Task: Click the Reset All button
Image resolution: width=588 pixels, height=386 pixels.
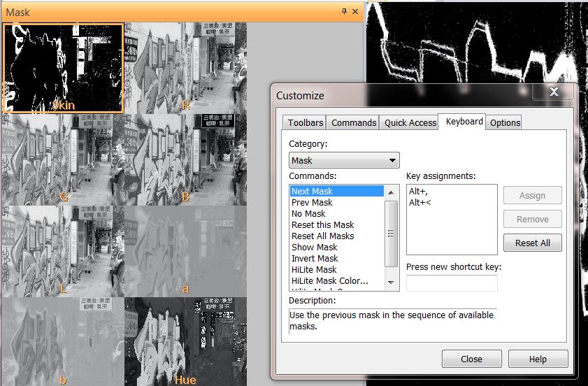Action: point(533,243)
